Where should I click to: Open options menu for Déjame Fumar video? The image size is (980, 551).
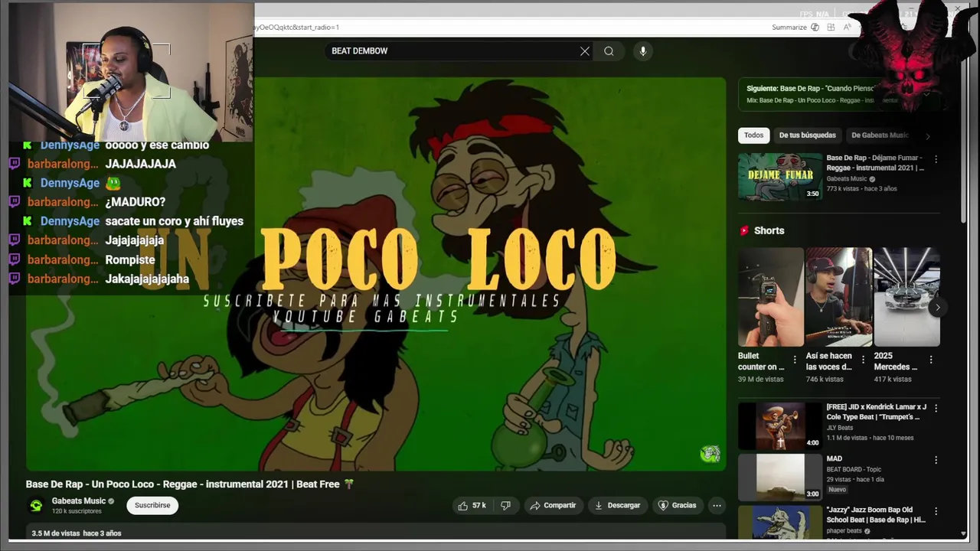click(x=936, y=160)
